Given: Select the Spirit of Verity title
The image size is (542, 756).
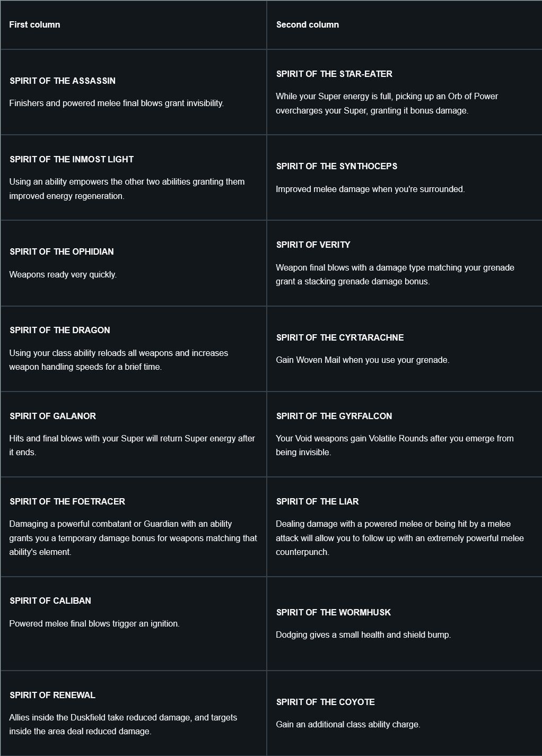Looking at the screenshot, I should pos(313,245).
